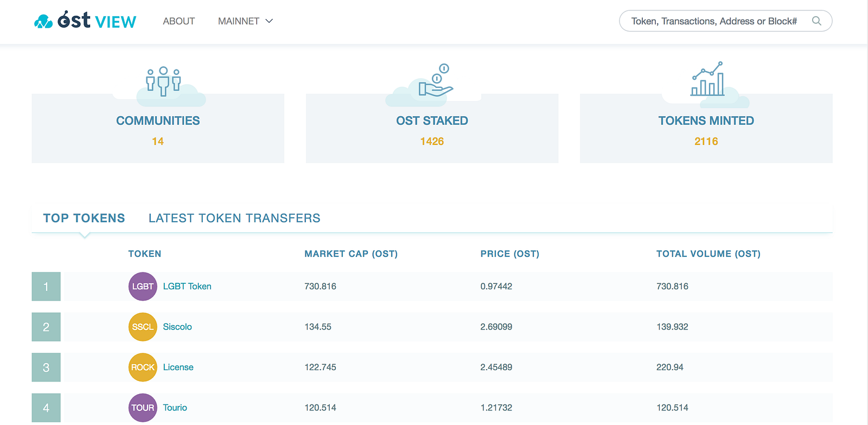
Task: Open the ABOUT page
Action: (x=179, y=21)
